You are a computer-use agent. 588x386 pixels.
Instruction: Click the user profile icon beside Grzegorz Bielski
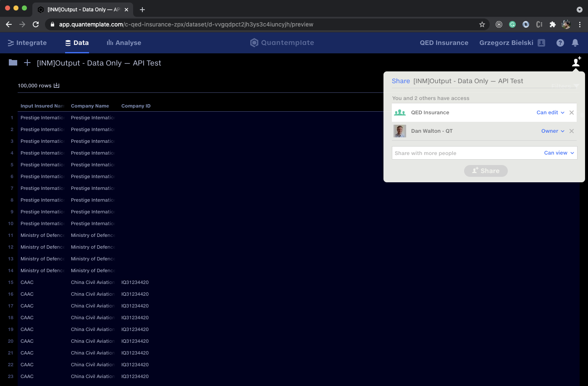point(541,43)
